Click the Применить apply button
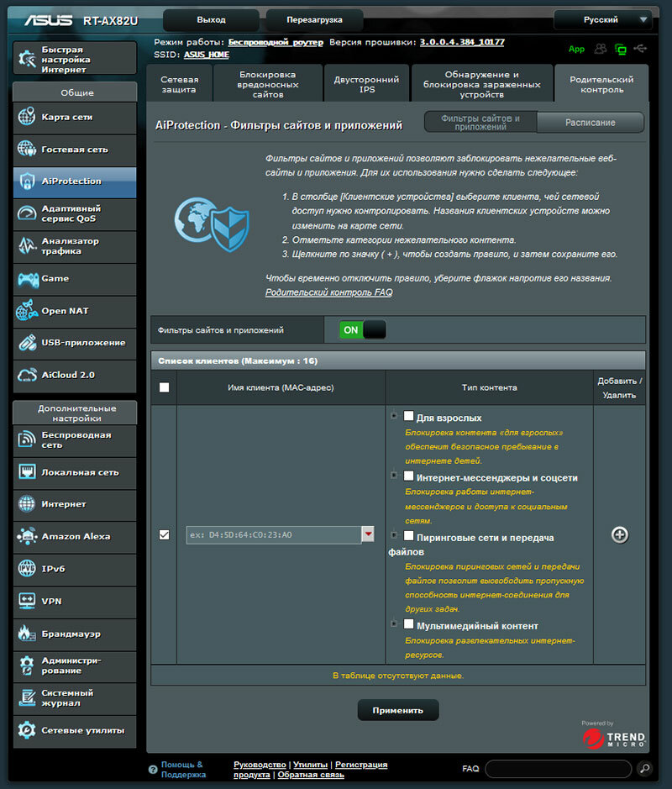 398,710
